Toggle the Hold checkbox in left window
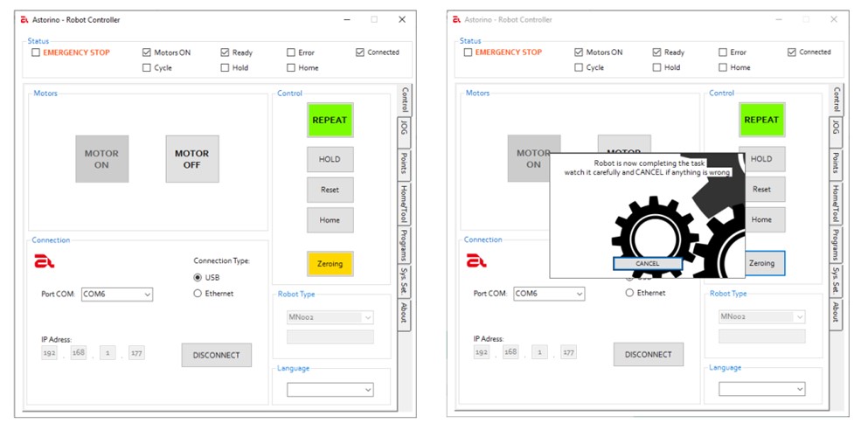This screenshot has height=430, width=868. click(225, 67)
